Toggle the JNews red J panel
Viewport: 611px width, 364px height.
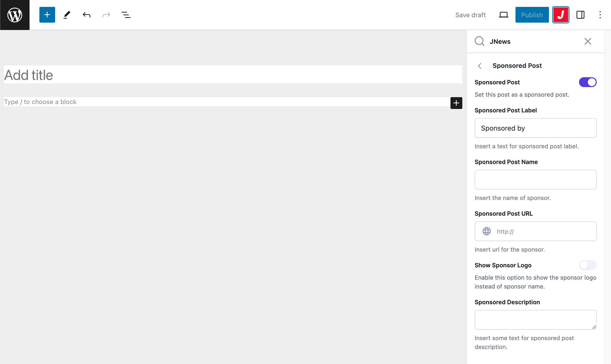pos(561,15)
